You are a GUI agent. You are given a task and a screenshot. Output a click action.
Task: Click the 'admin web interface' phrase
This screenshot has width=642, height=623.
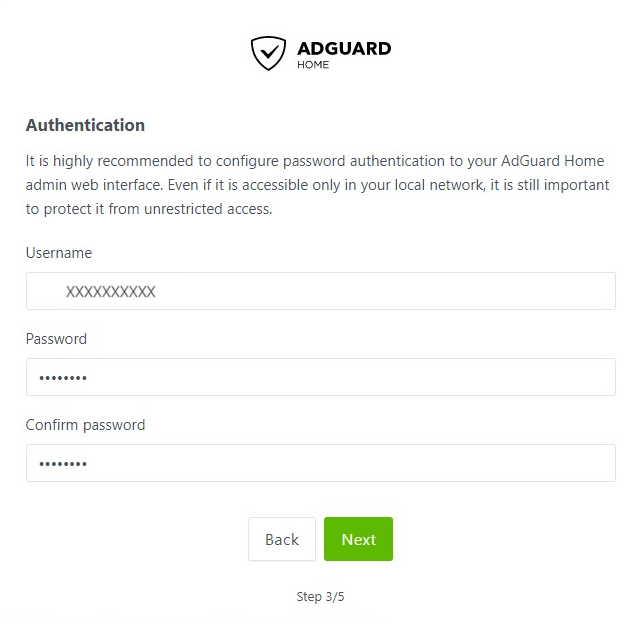[94, 185]
